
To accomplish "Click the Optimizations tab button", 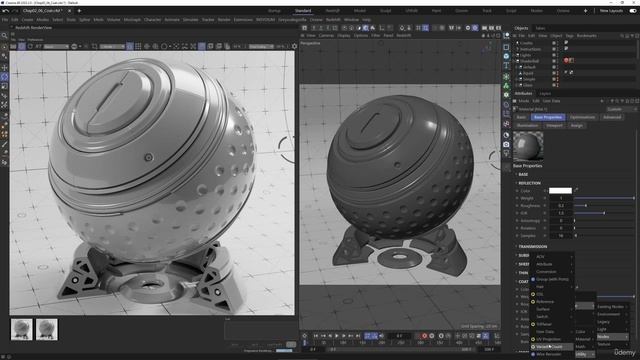I will pyautogui.click(x=582, y=117).
